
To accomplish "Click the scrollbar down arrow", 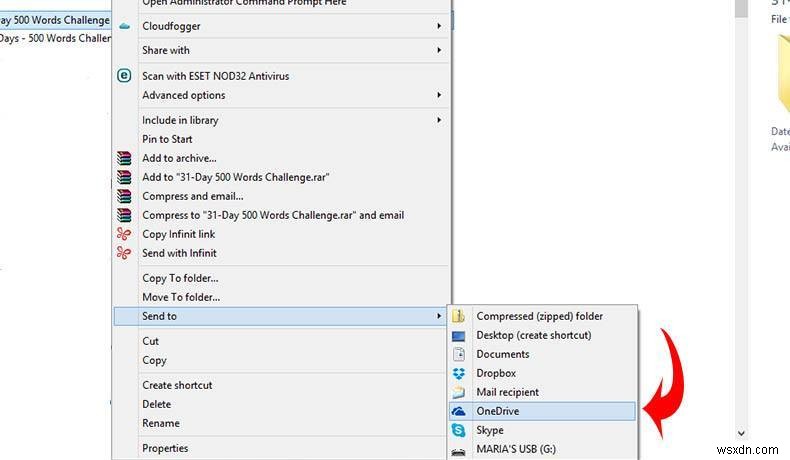I will pos(741,433).
